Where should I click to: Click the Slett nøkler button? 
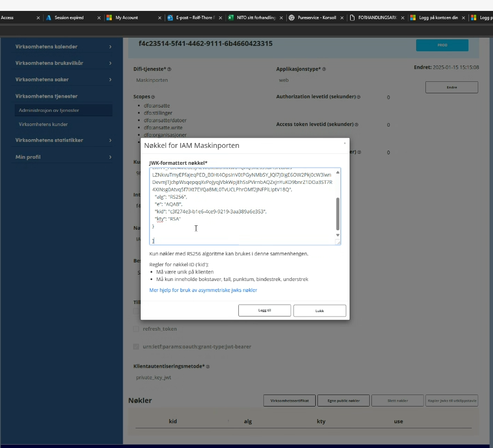click(x=398, y=401)
